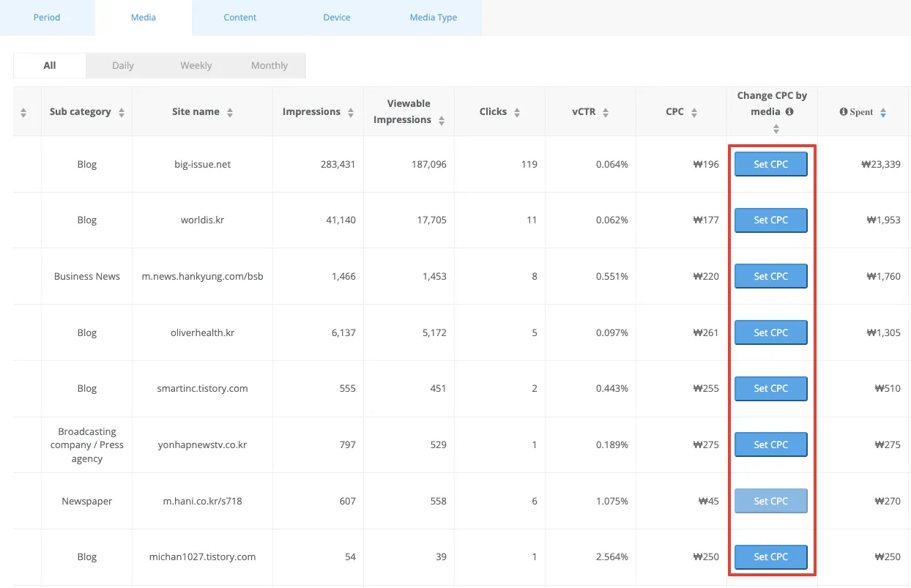Screen dimensions: 911x588
Task: Open the Content tab
Action: (x=240, y=18)
